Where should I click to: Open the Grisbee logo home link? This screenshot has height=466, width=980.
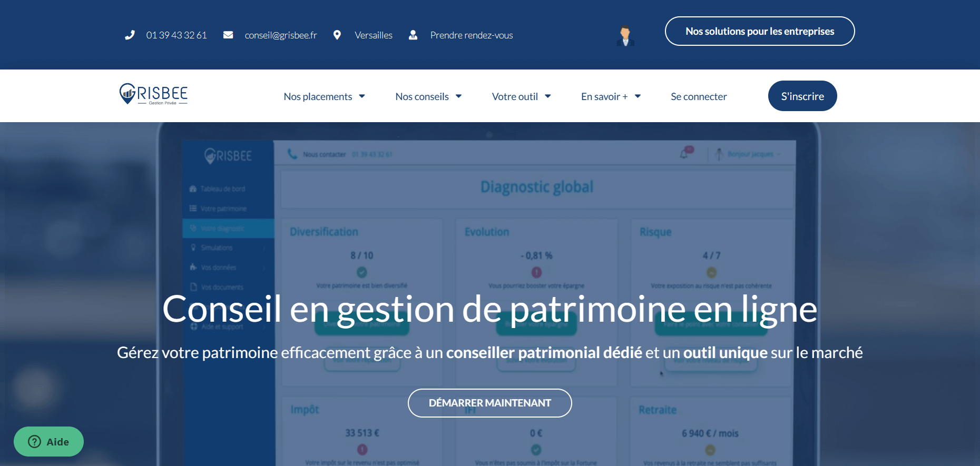click(x=153, y=94)
